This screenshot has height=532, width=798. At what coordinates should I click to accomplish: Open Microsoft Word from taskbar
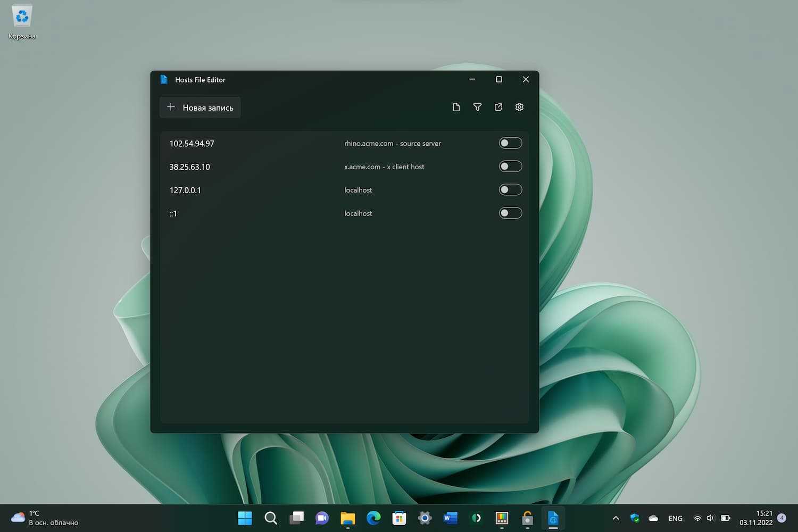tap(450, 518)
